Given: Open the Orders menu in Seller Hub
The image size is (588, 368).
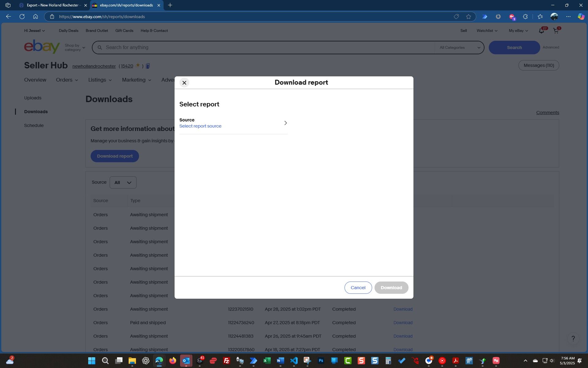Looking at the screenshot, I should tap(67, 80).
